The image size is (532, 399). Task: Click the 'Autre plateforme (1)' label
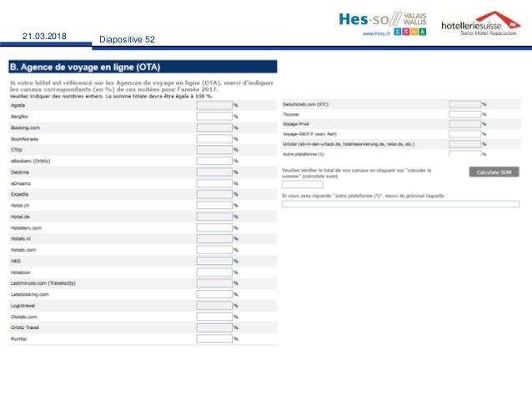(x=304, y=154)
